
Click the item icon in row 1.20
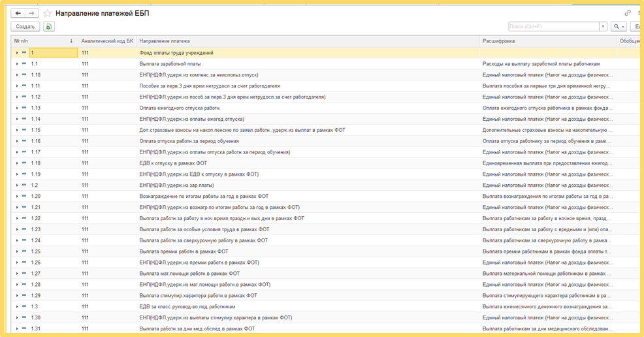(x=24, y=196)
